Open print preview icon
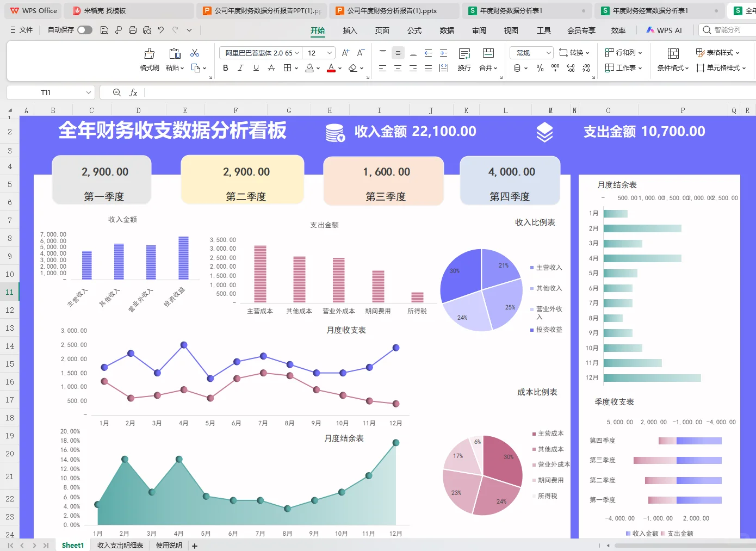The width and height of the screenshot is (756, 551). 147,30
